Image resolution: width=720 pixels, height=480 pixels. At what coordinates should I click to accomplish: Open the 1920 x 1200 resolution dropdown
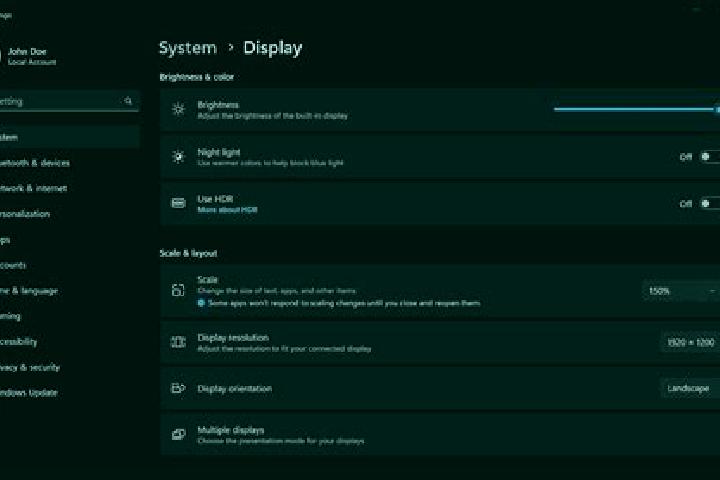(690, 342)
